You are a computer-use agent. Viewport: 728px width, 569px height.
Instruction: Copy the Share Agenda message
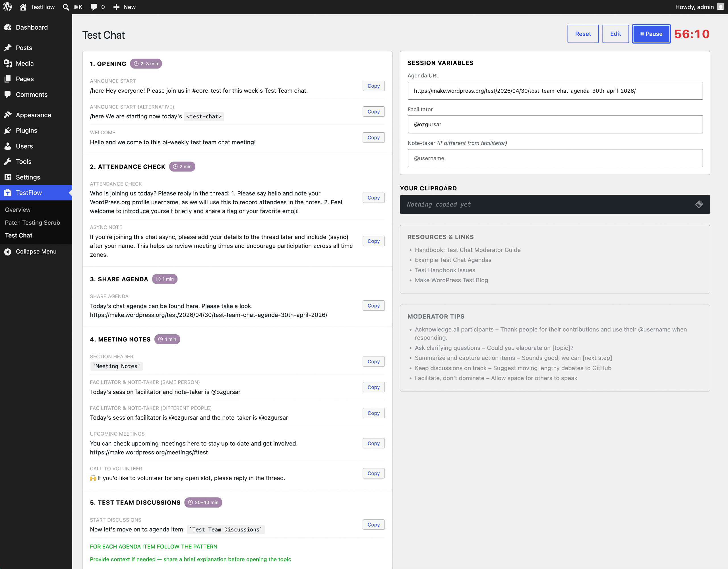click(x=373, y=306)
